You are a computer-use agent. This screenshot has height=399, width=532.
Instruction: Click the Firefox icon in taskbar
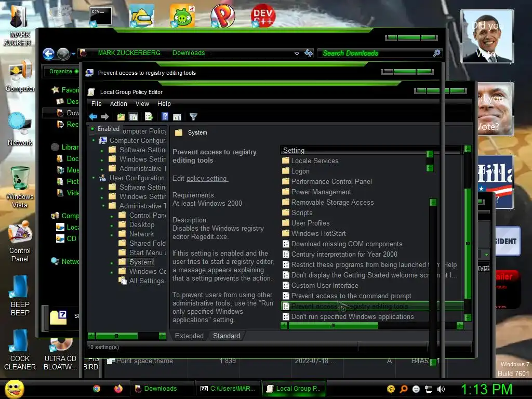118,389
